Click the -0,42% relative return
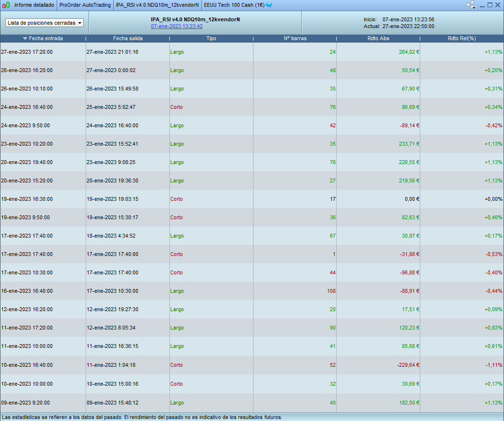Screen dimensions: 504x421 pyautogui.click(x=494, y=125)
